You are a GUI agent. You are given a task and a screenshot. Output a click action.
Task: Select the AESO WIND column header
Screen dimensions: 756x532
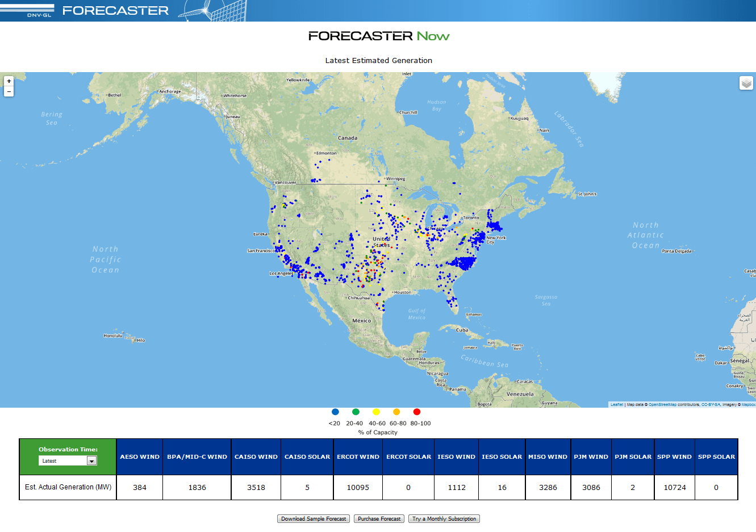tap(140, 456)
